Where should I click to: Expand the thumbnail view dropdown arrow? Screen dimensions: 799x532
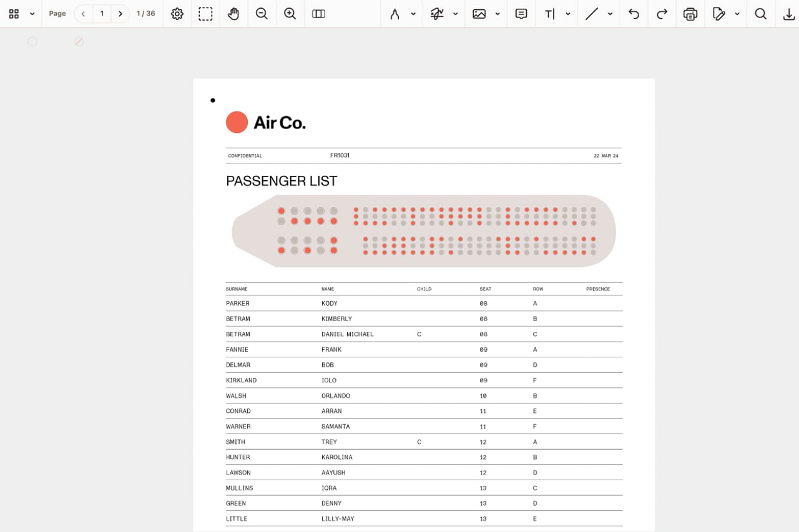[x=32, y=14]
